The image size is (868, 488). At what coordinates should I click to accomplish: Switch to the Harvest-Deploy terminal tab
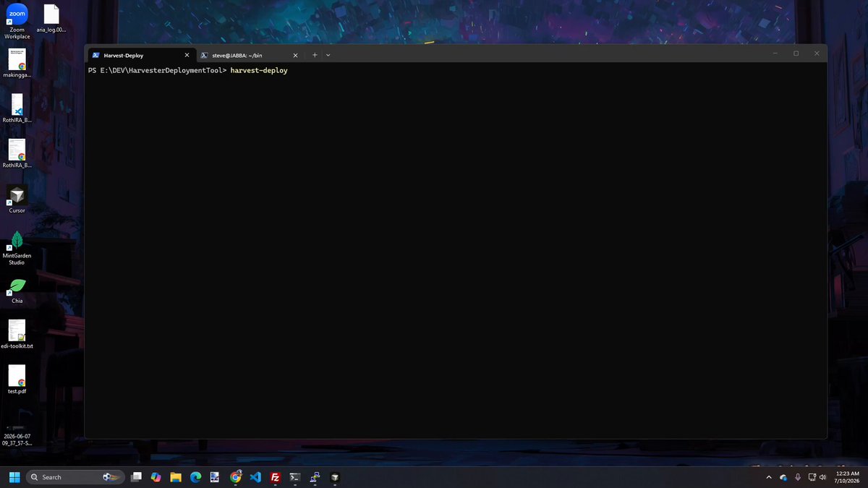click(140, 55)
